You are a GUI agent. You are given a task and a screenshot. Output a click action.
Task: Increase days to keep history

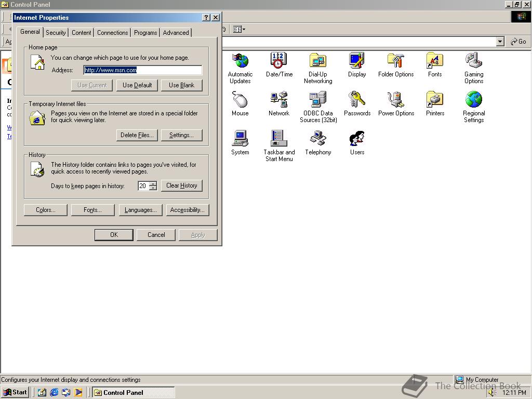tap(153, 183)
